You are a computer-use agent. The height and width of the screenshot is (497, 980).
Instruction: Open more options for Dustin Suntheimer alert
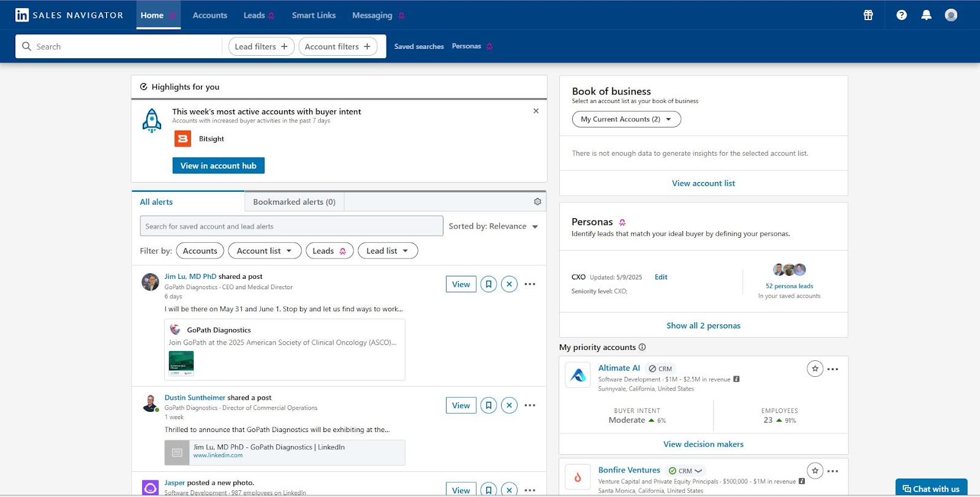530,405
